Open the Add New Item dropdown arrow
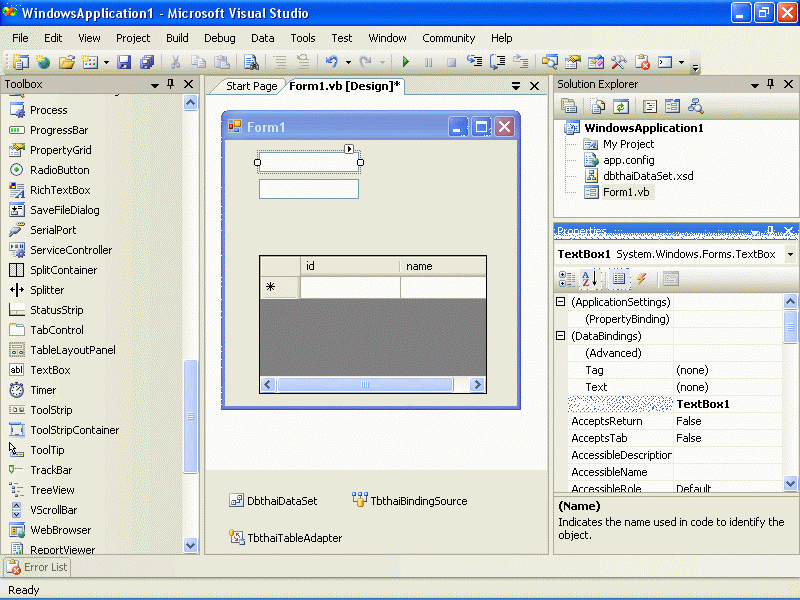This screenshot has width=800, height=600. [107, 62]
